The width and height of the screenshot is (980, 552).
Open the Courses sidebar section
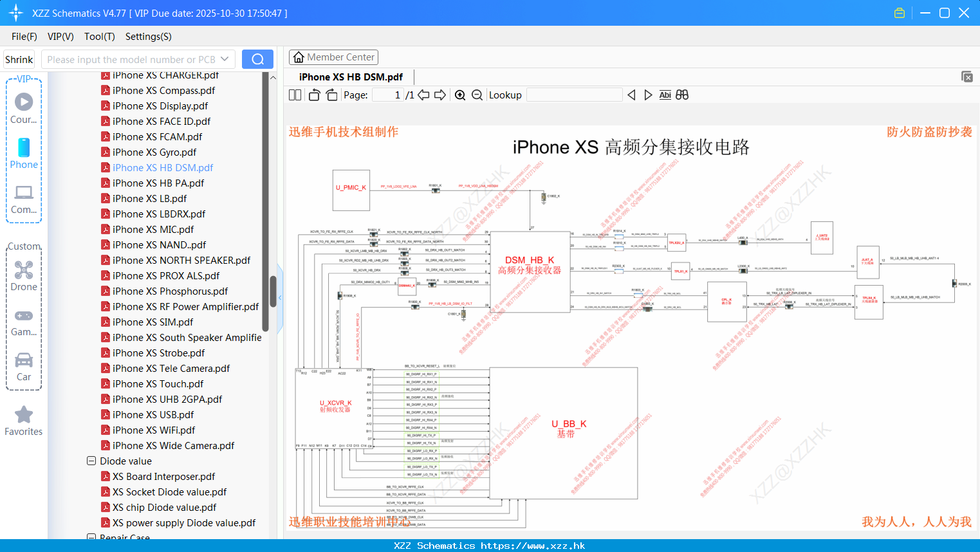tap(24, 109)
